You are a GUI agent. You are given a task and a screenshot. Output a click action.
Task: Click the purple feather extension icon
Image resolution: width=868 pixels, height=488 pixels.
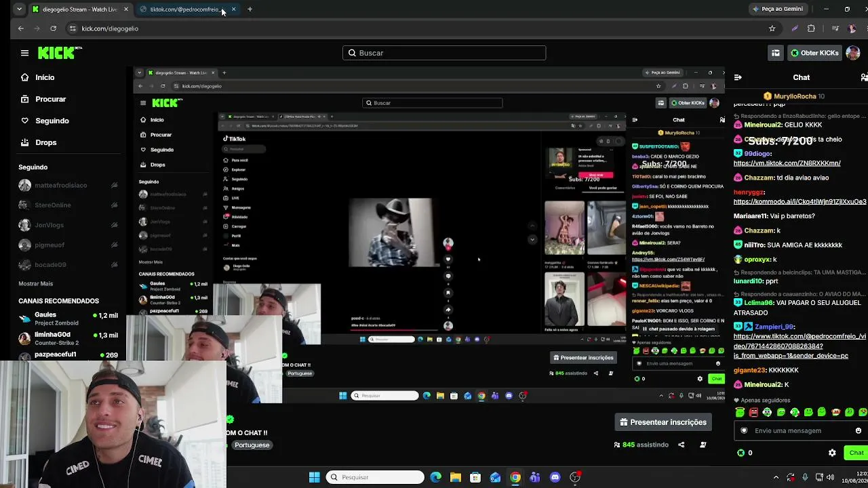[795, 28]
